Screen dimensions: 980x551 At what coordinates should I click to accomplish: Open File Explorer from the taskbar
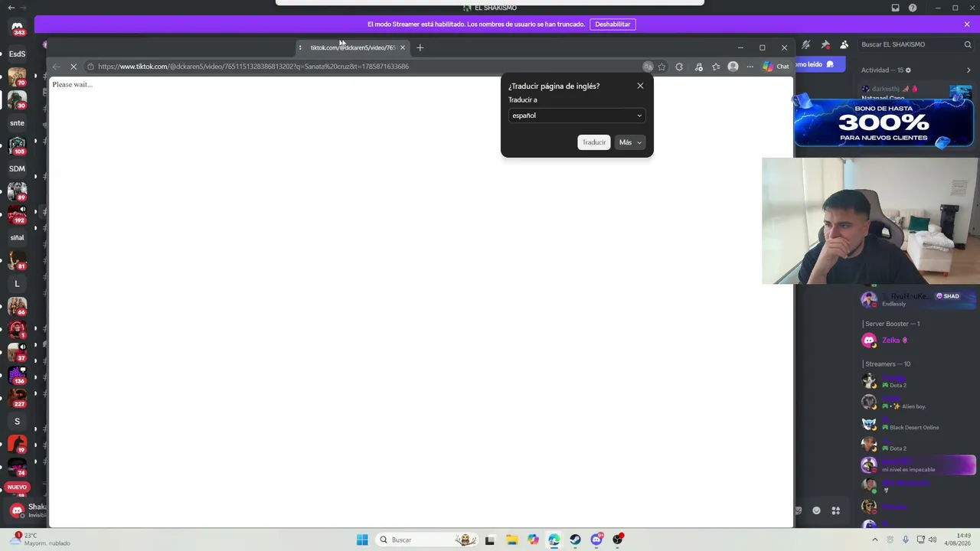click(511, 540)
